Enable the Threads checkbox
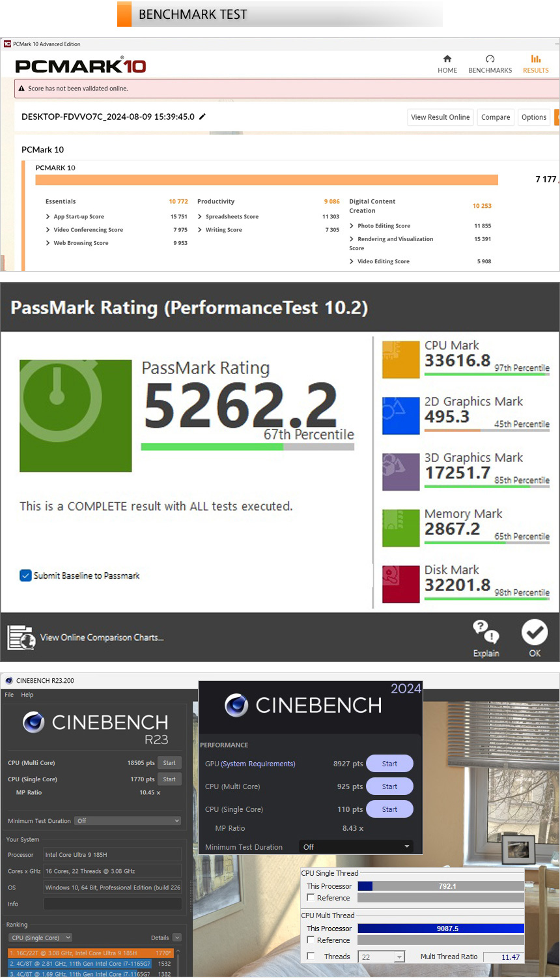 pos(311,956)
